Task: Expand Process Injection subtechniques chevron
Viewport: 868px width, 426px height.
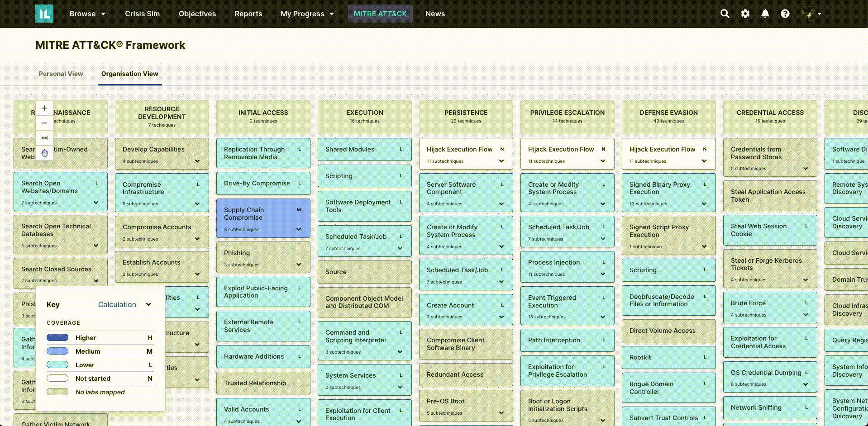Action: (603, 274)
